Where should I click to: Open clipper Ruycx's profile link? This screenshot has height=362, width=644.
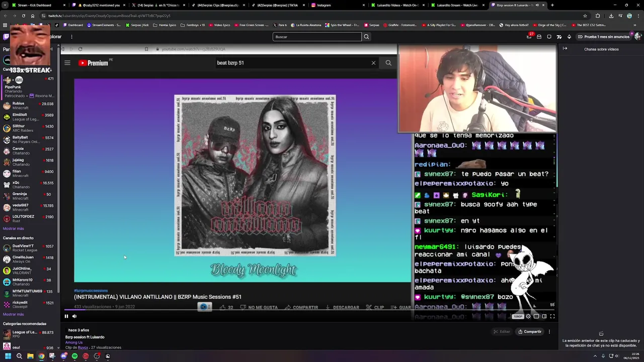(x=83, y=347)
